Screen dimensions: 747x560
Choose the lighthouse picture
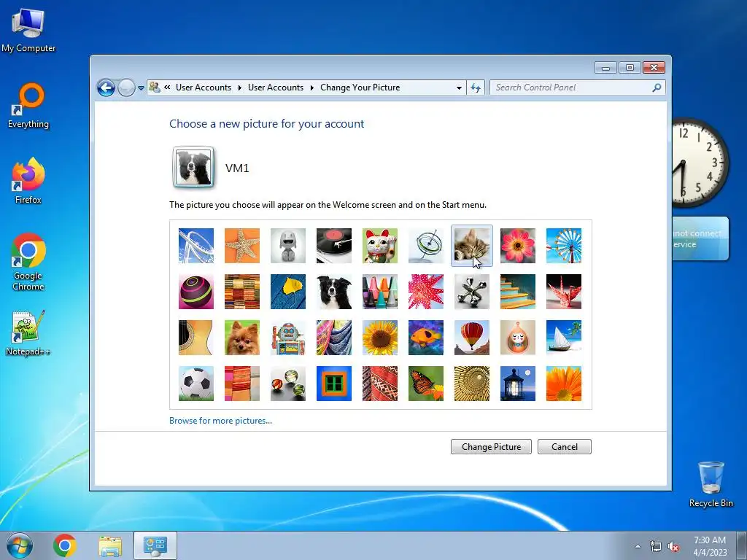tap(518, 384)
